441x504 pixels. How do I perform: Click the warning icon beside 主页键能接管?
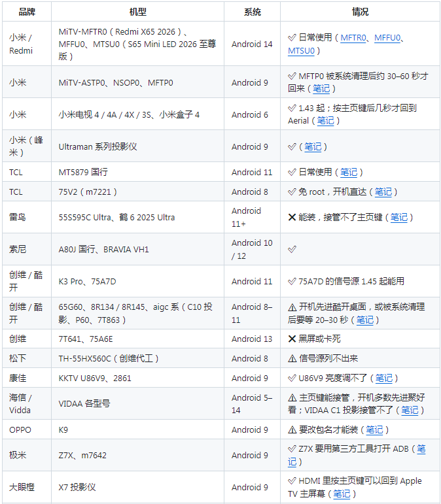click(x=292, y=398)
